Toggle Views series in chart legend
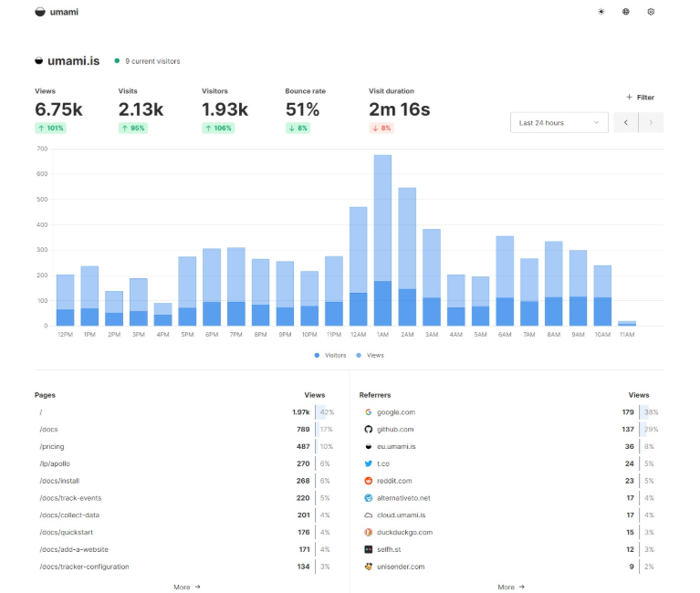700x593 pixels. point(371,356)
